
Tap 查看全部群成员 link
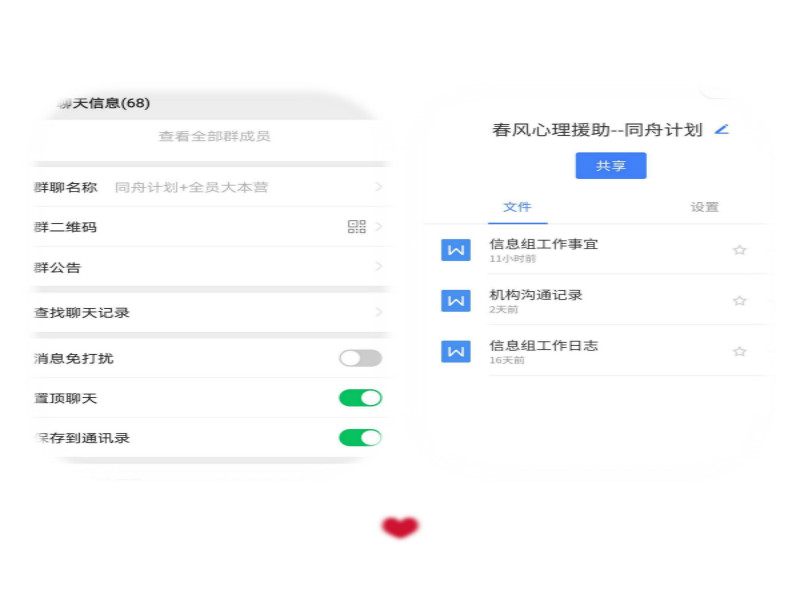tap(214, 136)
